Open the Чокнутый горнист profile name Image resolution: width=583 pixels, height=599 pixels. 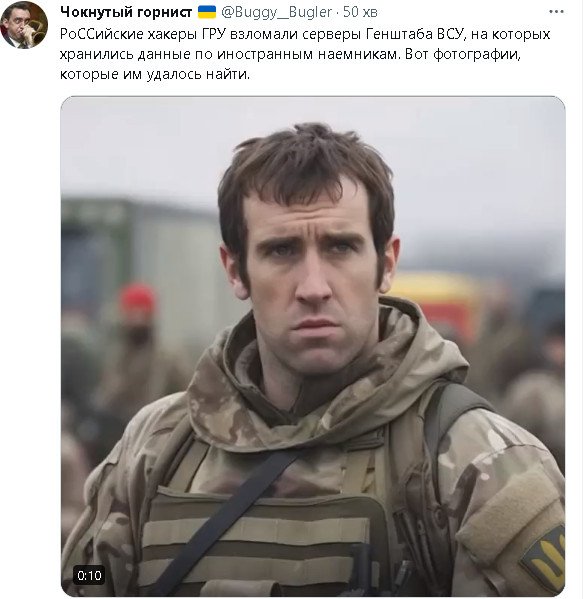(x=126, y=12)
